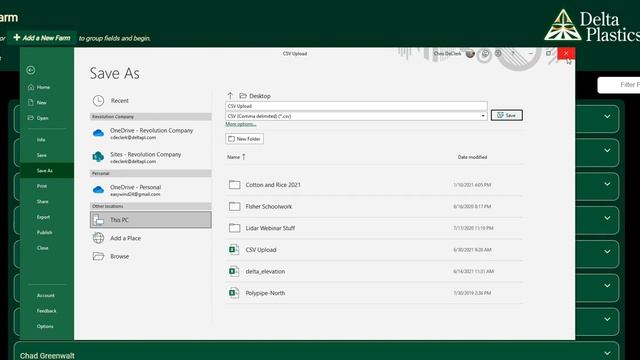Sort by Date modified column header
The height and width of the screenshot is (360, 640).
472,157
